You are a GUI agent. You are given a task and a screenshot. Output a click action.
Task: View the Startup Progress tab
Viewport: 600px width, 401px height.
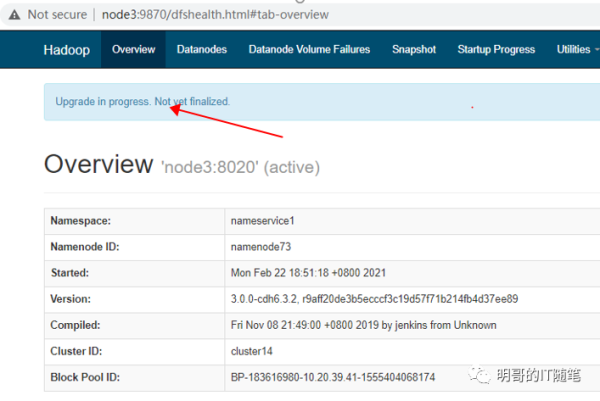pos(496,49)
